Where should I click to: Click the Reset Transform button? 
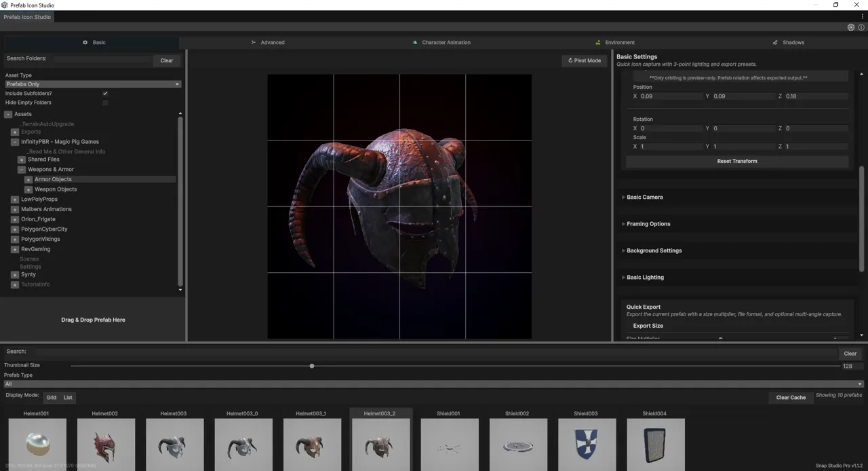click(x=737, y=162)
